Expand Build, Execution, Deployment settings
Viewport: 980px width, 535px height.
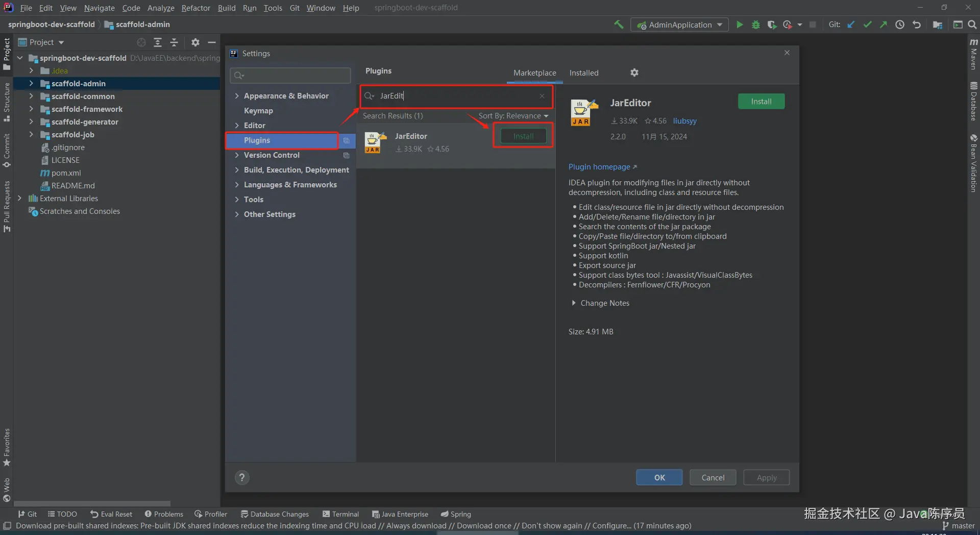click(x=237, y=170)
